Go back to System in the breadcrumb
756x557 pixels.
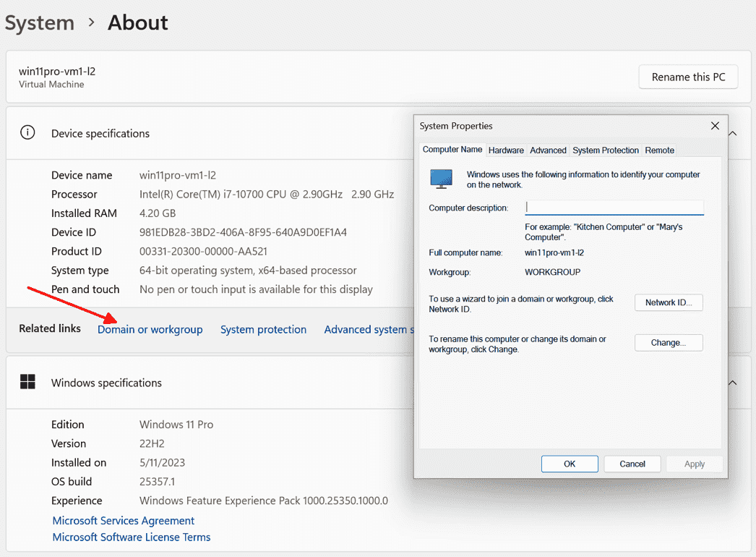pyautogui.click(x=40, y=22)
